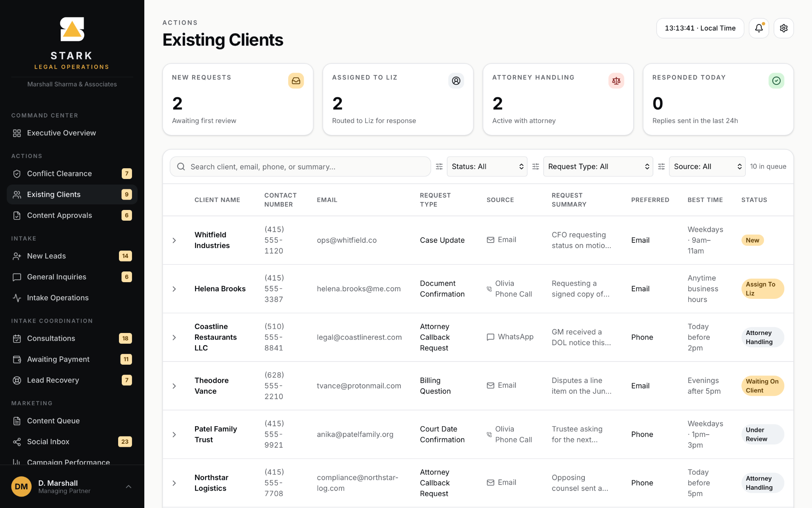Expand the Patel Family Trust row
This screenshot has width=812, height=508.
coord(174,435)
